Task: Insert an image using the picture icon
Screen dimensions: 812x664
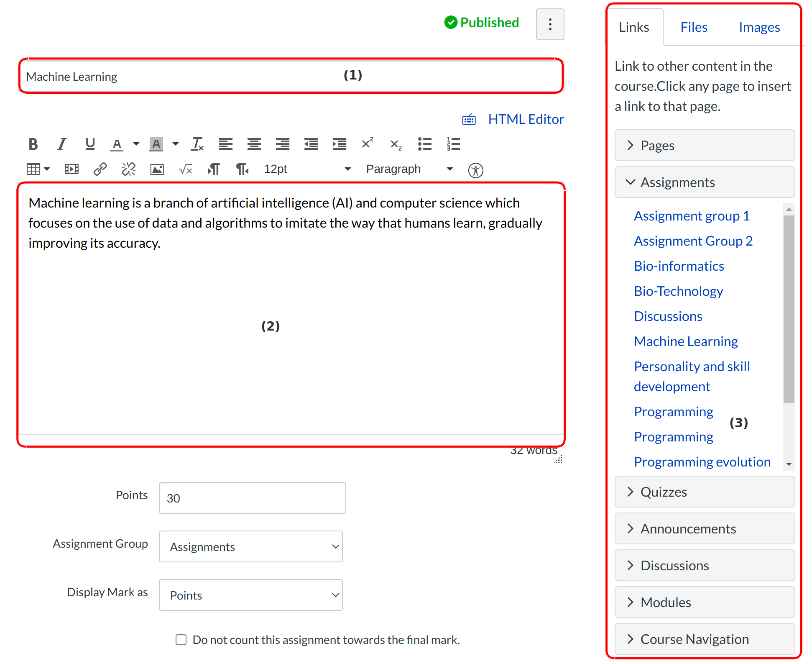Action: 157,169
